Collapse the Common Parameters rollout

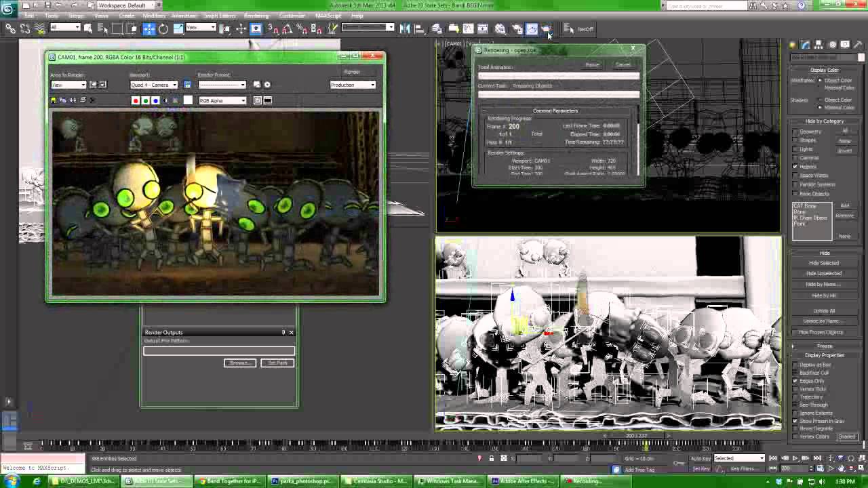coord(556,110)
